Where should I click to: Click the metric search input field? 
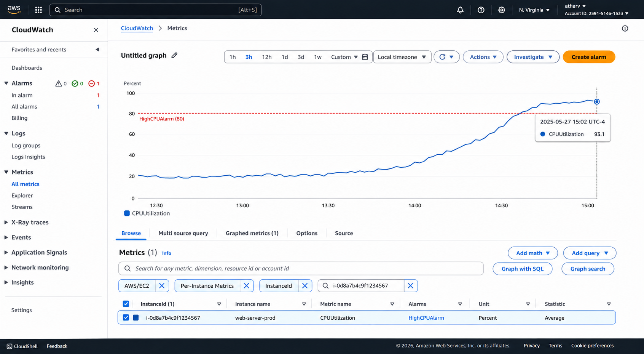(x=301, y=269)
